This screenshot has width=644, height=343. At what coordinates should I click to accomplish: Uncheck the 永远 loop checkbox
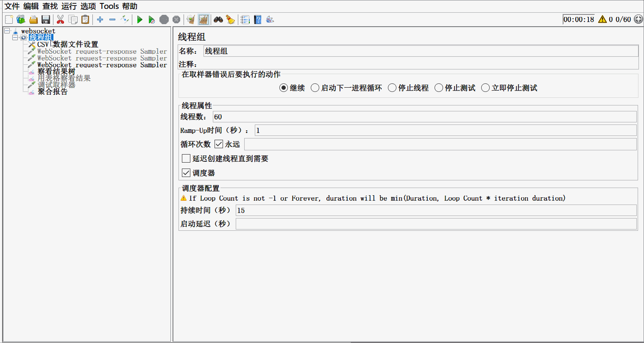coord(219,144)
